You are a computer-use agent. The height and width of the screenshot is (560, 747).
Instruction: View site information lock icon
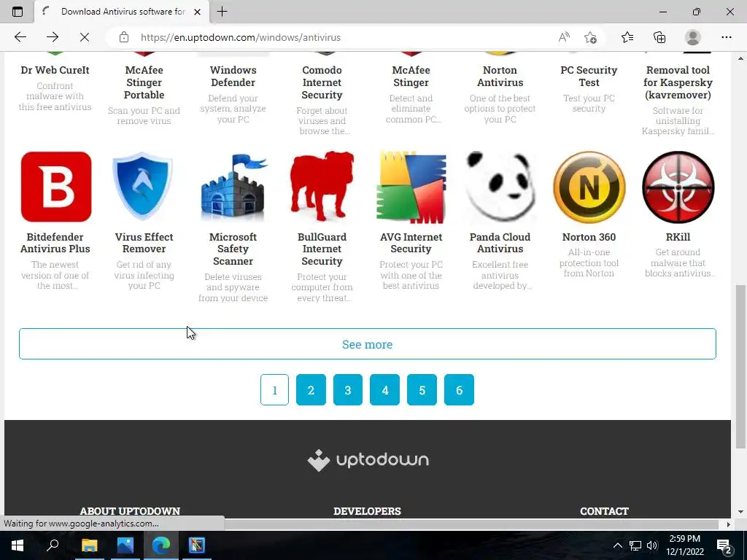(x=124, y=37)
